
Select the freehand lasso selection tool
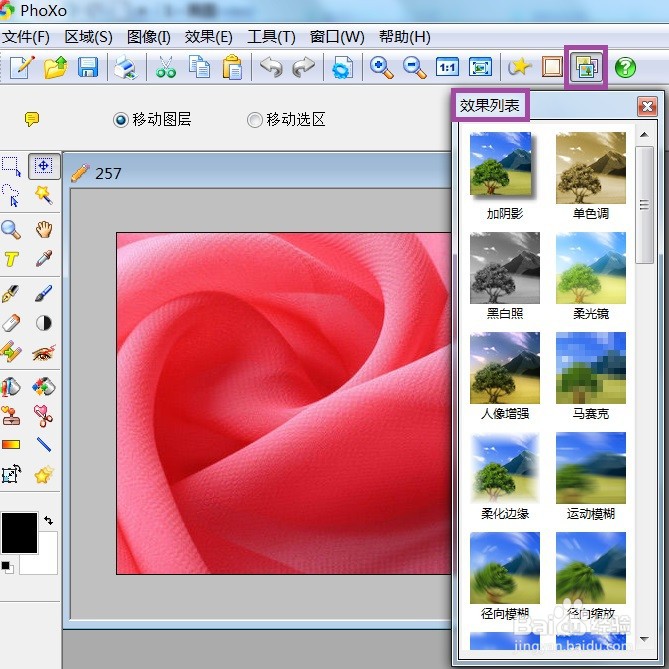[11, 195]
